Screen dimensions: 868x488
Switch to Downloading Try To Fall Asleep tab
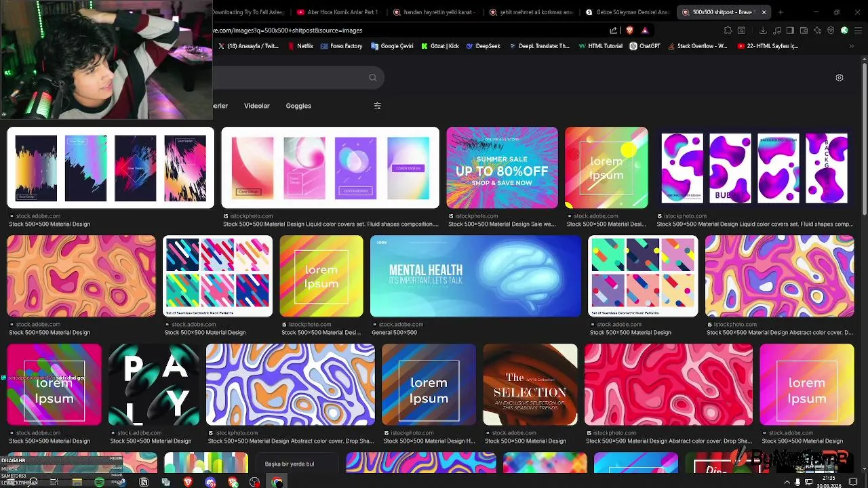coord(250,12)
